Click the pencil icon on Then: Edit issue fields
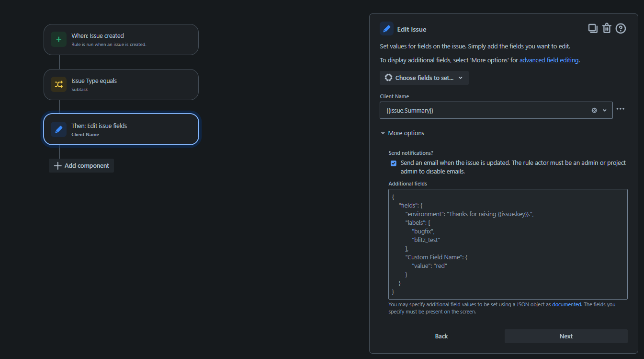 pyautogui.click(x=58, y=129)
